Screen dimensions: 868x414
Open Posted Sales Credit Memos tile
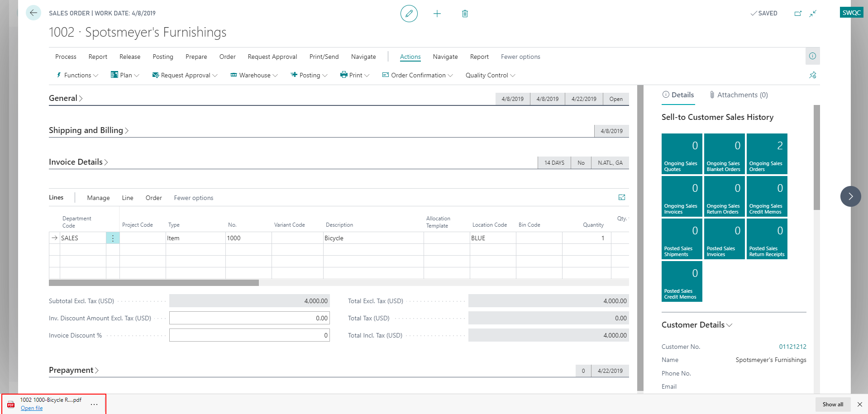click(x=682, y=281)
